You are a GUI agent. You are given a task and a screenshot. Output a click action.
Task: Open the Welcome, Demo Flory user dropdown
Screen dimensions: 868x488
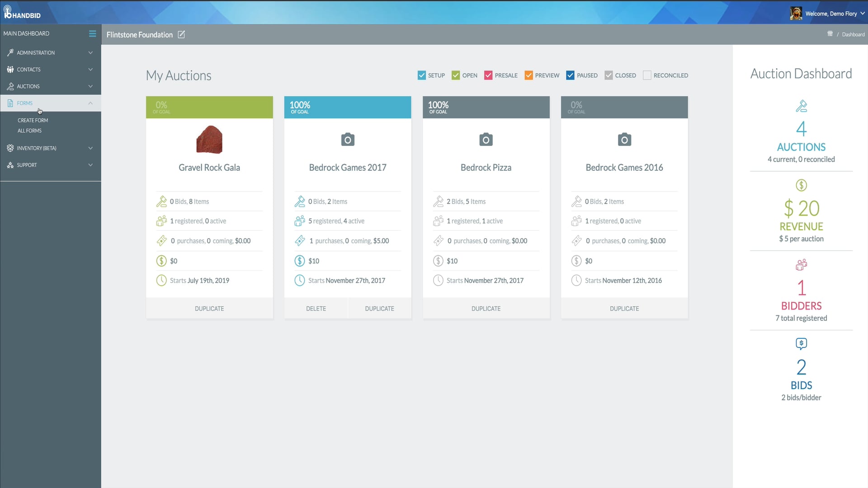(828, 14)
